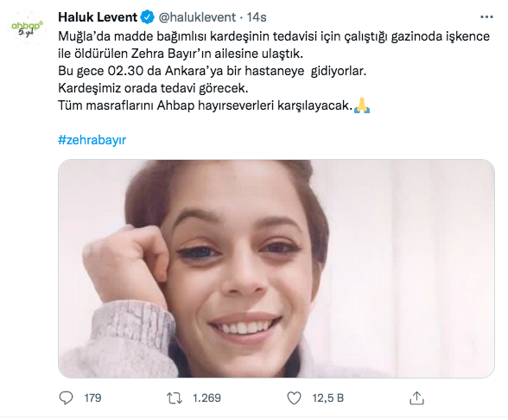Click the retweet arrows icon
Screen dimensions: 508x420
coord(175,398)
